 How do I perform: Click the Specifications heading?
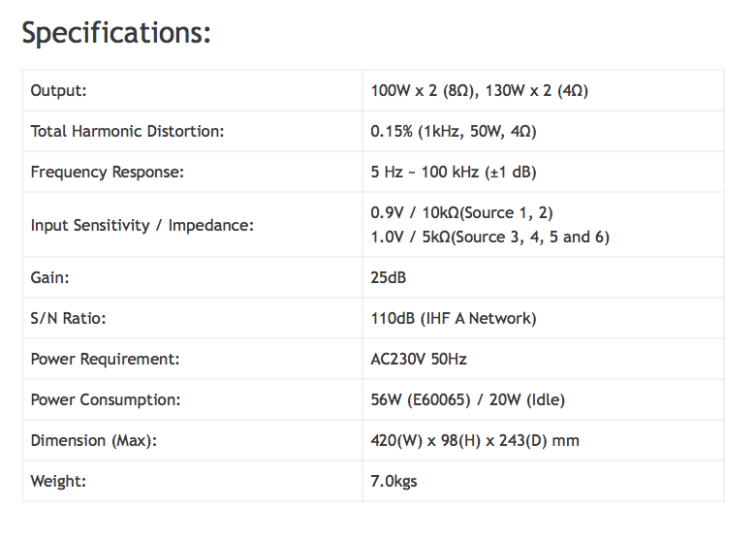(116, 33)
